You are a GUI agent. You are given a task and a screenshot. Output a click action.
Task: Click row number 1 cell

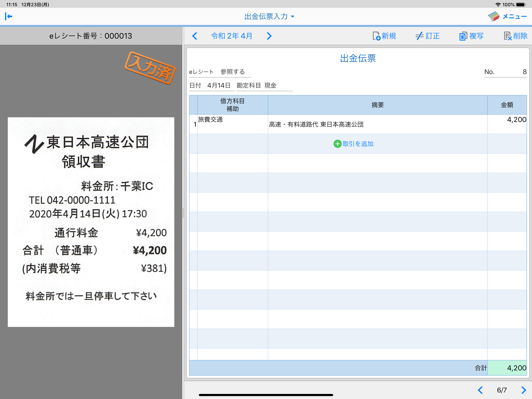pyautogui.click(x=194, y=124)
